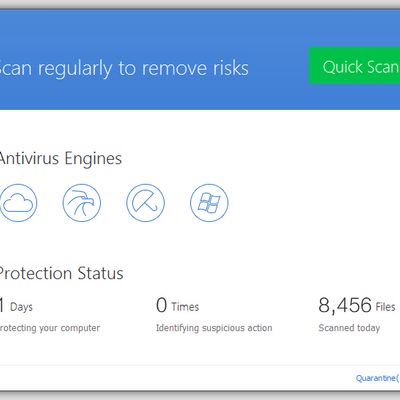
Task: Click the empty blue header above the headline
Action: coord(200,28)
